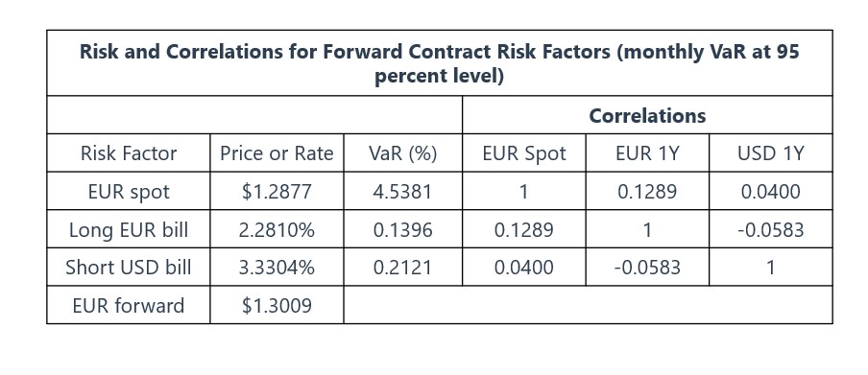The width and height of the screenshot is (868, 375).
Task: Click the Risk Factor column header
Action: (x=129, y=153)
